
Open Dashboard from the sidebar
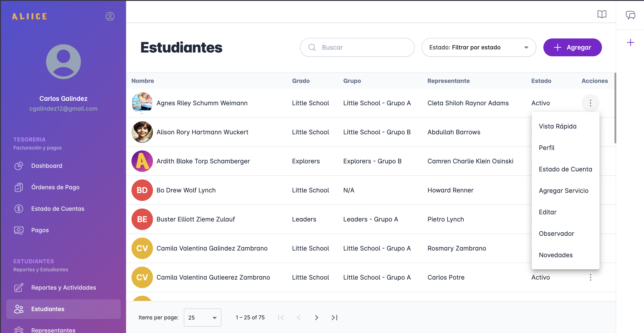point(47,166)
